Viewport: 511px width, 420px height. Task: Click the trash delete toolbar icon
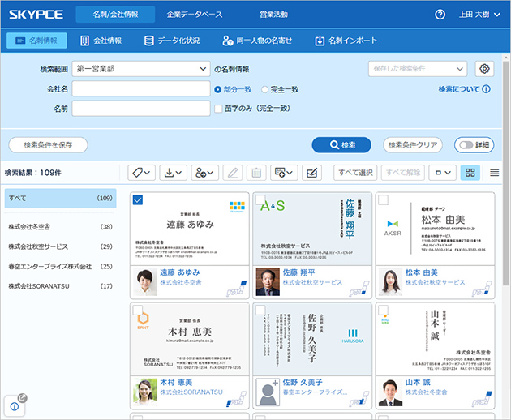pos(256,173)
